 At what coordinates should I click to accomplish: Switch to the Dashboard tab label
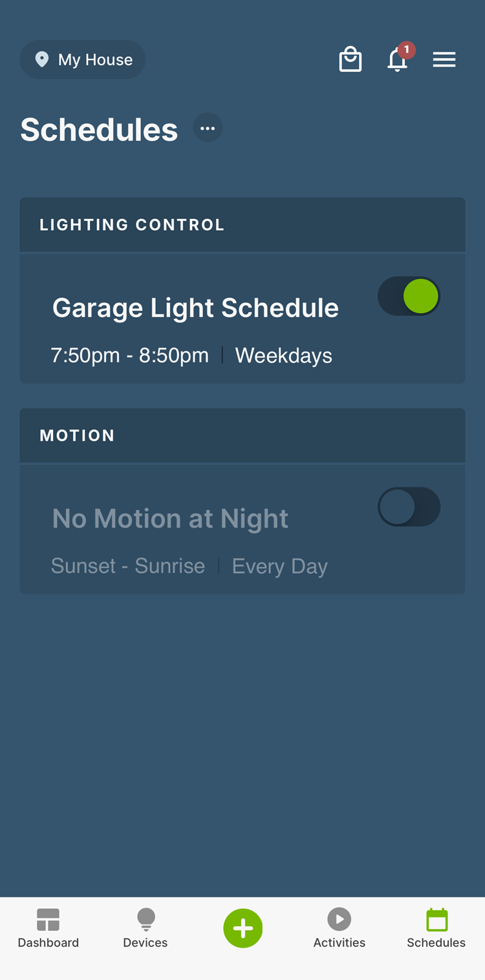[48, 943]
